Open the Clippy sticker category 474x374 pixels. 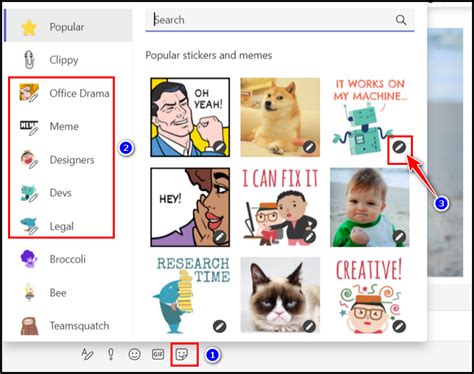click(68, 60)
